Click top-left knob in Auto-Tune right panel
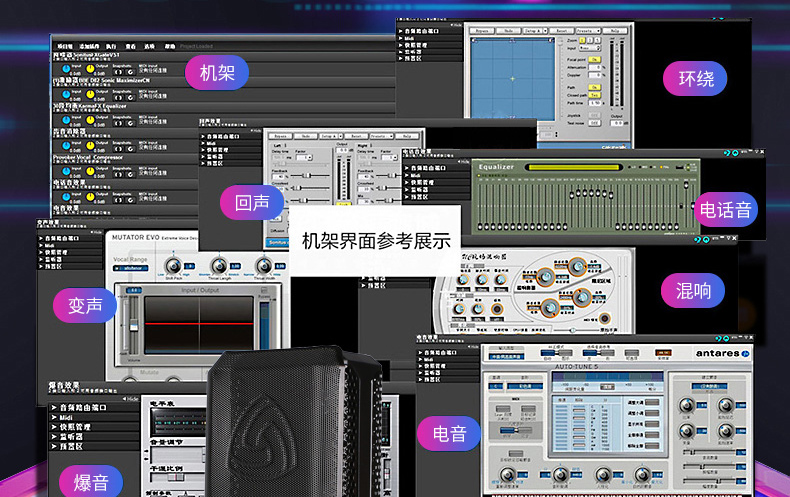This screenshot has height=497, width=790. point(686,405)
